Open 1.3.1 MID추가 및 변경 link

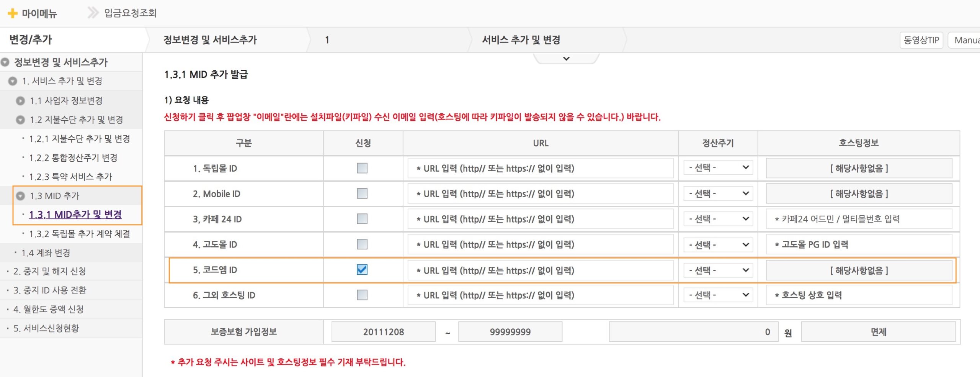[75, 215]
